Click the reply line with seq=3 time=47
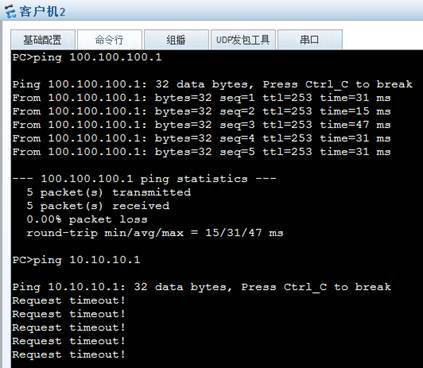The image size is (423, 368). pyautogui.click(x=201, y=125)
